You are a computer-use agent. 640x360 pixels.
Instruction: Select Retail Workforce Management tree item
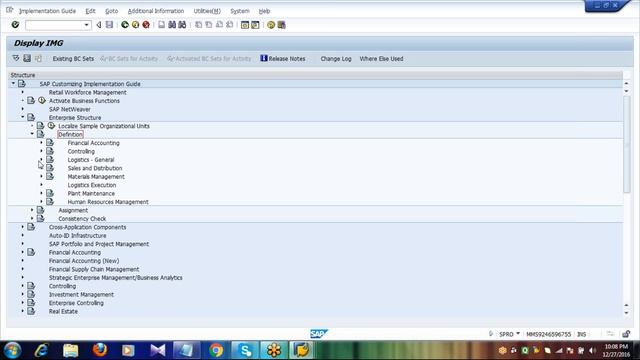click(x=87, y=92)
